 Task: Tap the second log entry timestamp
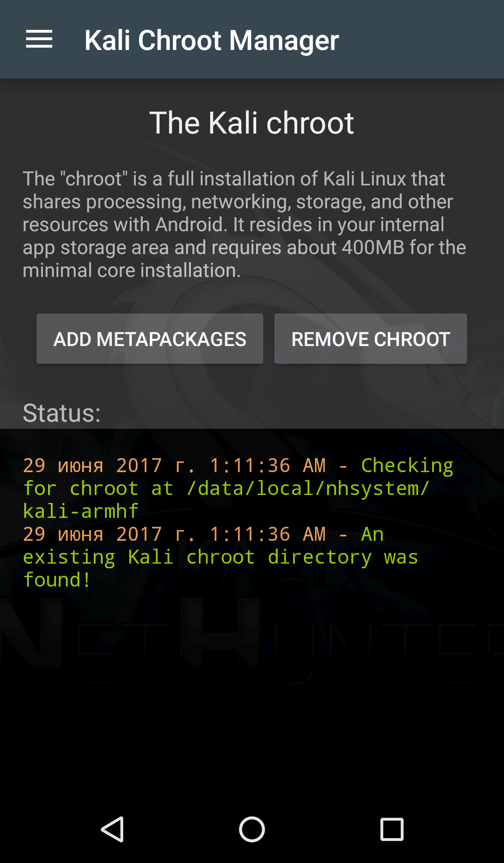[x=174, y=535]
